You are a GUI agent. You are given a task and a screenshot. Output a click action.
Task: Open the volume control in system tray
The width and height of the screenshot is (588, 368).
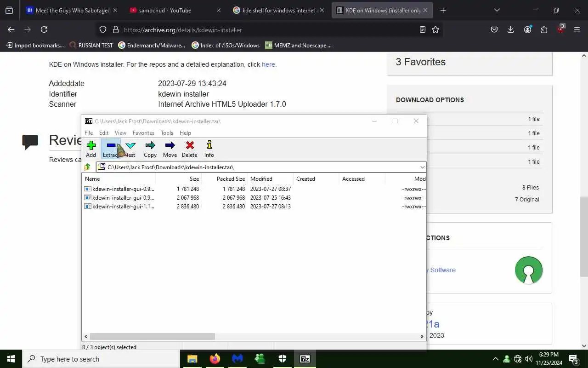tap(528, 359)
